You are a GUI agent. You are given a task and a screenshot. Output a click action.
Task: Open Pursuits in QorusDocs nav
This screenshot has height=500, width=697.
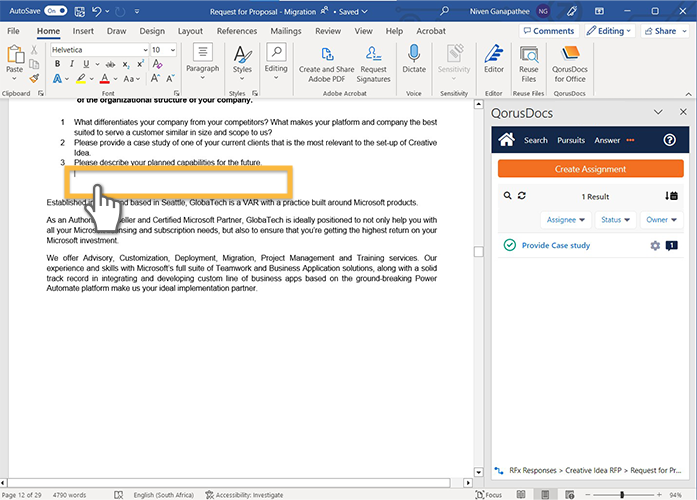coord(571,140)
